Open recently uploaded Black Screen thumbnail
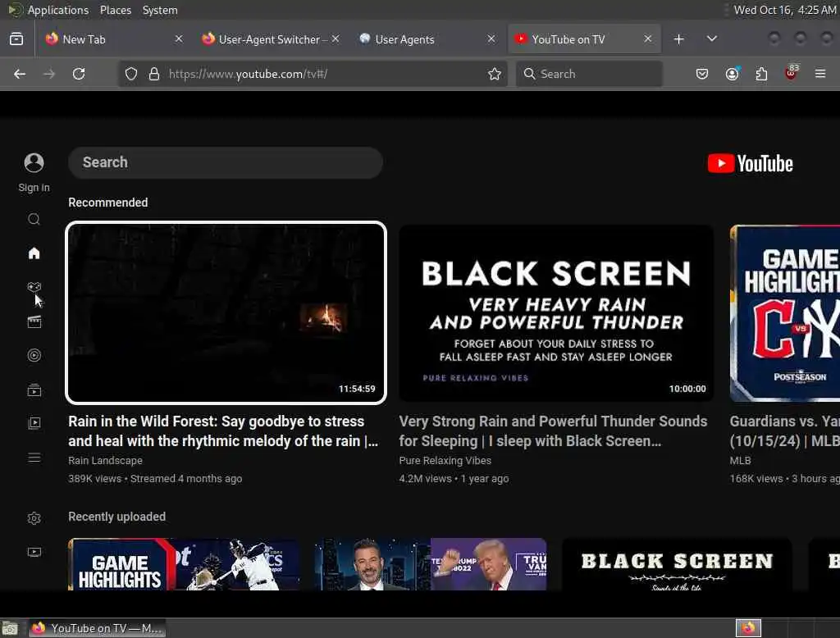This screenshot has height=638, width=840. tap(677, 564)
